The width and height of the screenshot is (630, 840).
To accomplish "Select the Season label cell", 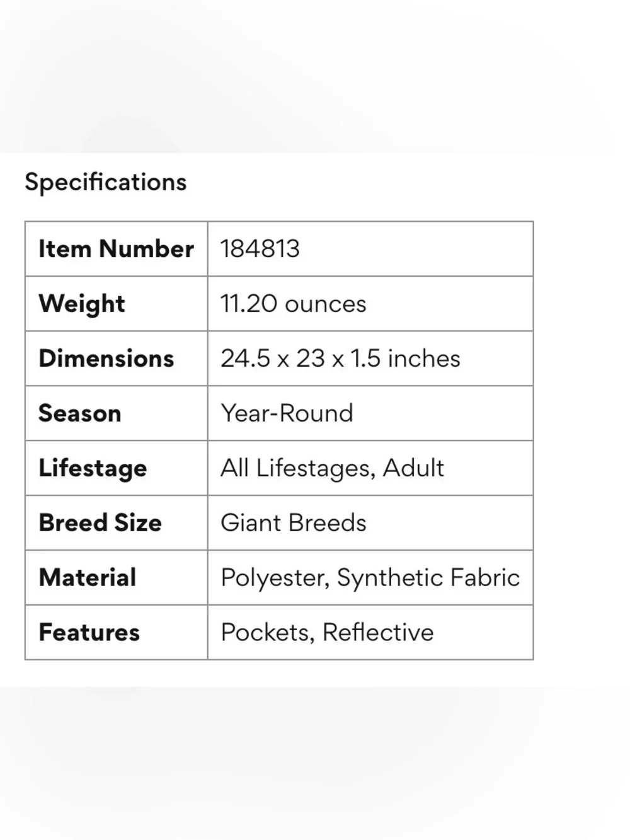I will (x=117, y=413).
